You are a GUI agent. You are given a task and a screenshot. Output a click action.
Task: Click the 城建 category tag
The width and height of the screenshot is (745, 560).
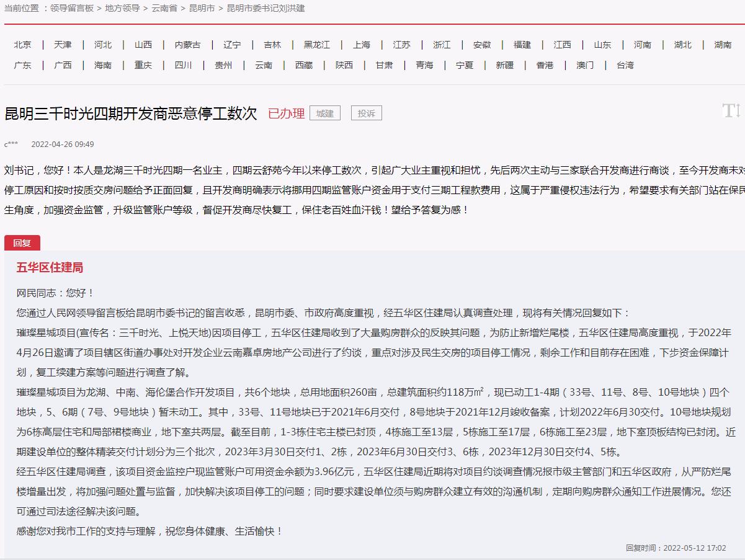(325, 113)
